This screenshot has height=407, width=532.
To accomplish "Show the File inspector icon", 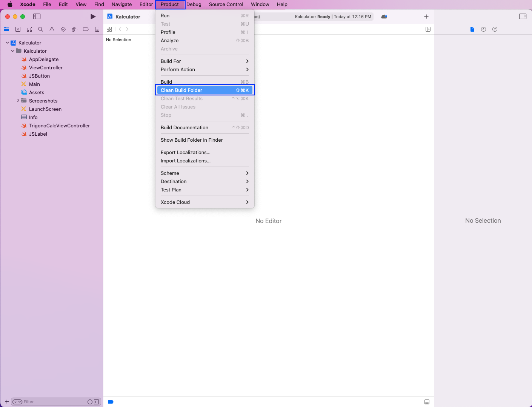I will (472, 29).
